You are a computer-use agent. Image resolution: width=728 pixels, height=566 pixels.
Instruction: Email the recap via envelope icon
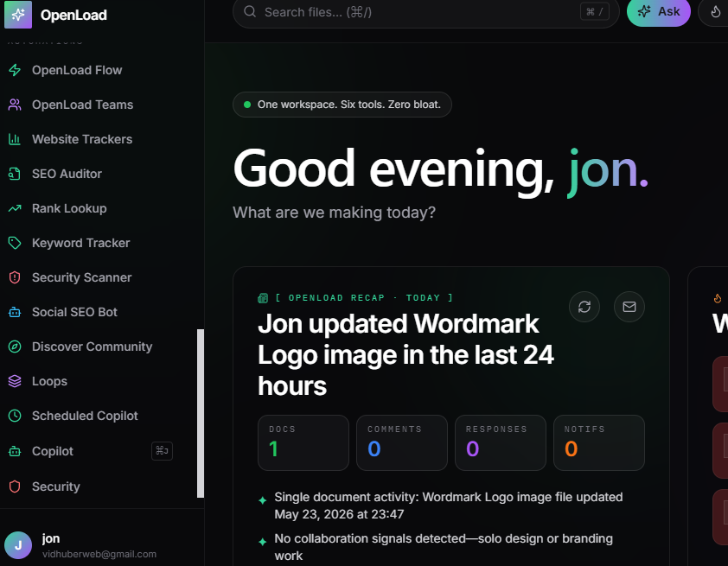(x=629, y=307)
